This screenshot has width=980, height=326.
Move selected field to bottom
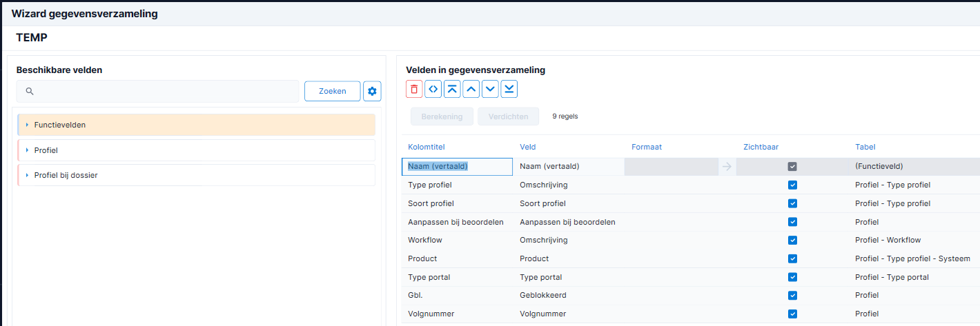click(509, 89)
